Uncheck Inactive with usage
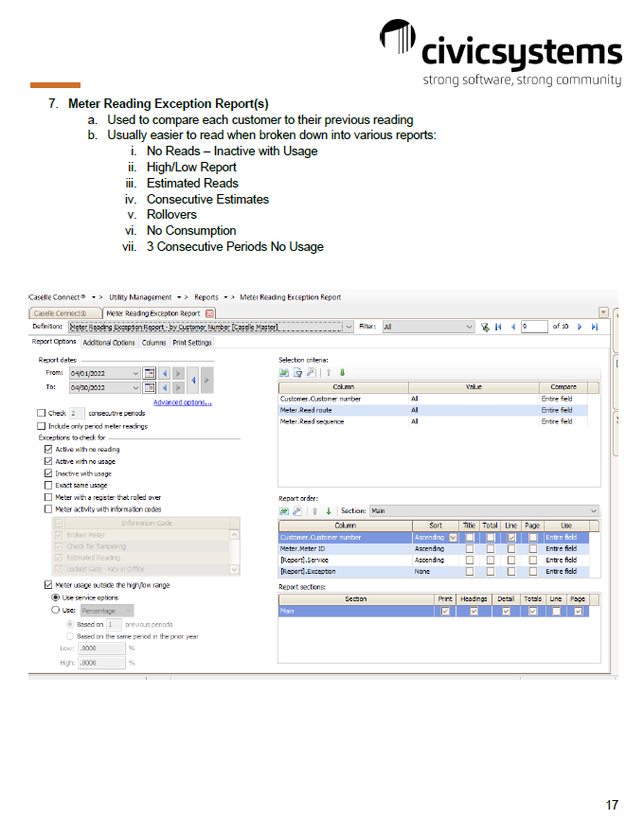The width and height of the screenshot is (644, 819). 48,473
